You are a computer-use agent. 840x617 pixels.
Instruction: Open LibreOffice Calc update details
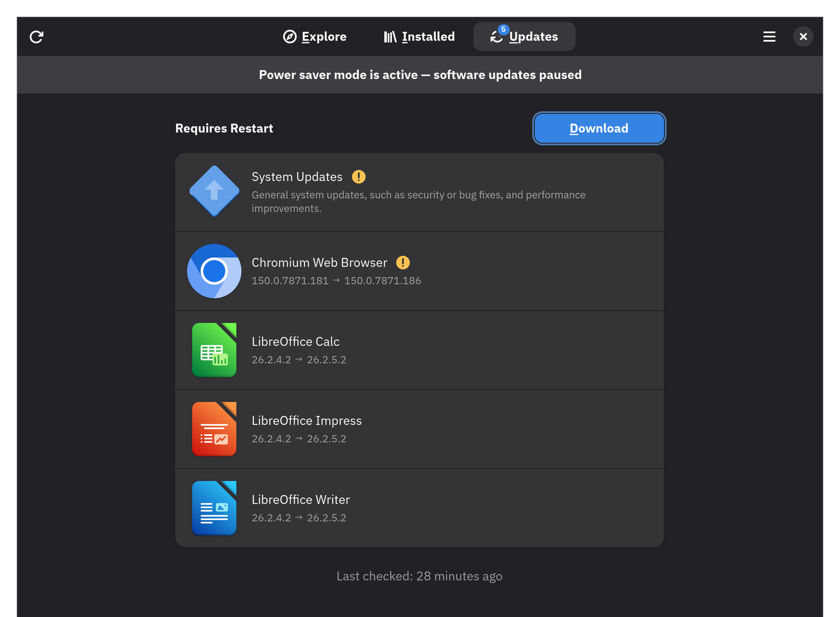[419, 350]
